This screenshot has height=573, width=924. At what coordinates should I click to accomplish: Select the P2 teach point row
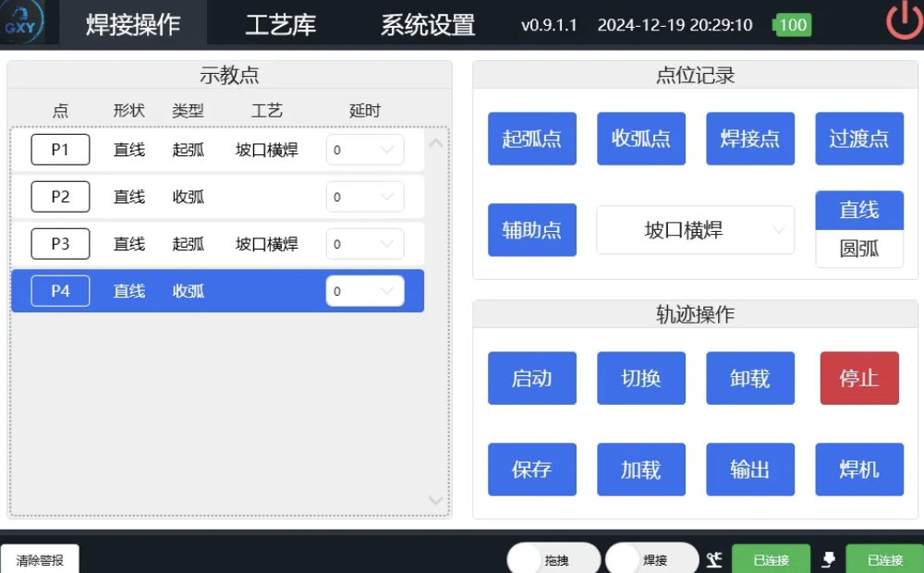(217, 197)
